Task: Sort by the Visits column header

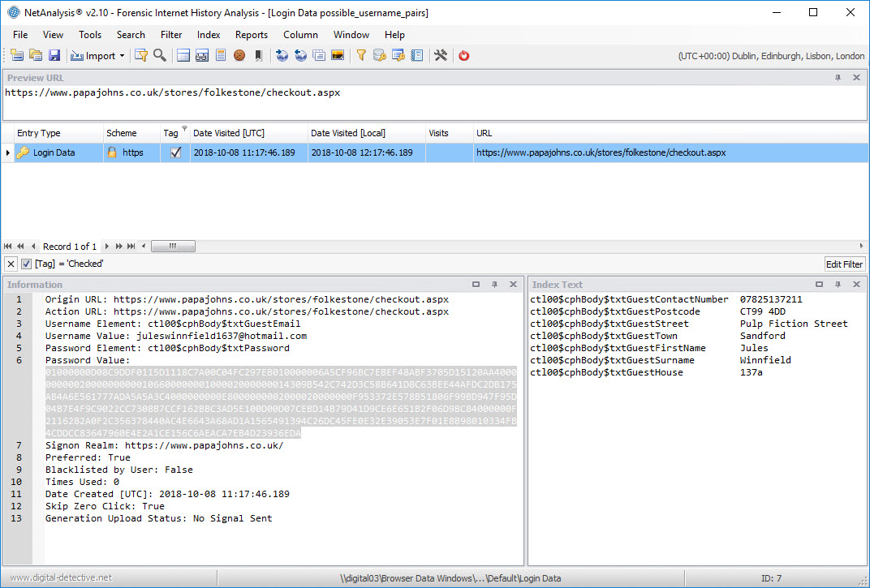Action: 449,133
